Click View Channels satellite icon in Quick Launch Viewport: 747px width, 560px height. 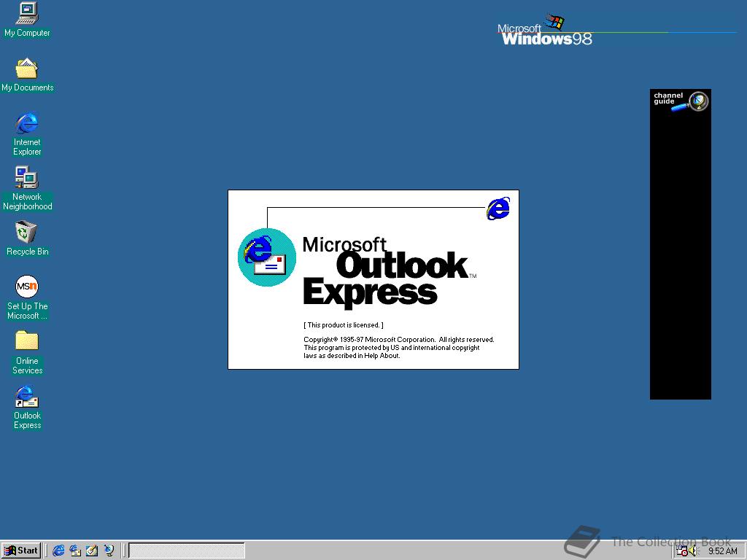tap(109, 551)
